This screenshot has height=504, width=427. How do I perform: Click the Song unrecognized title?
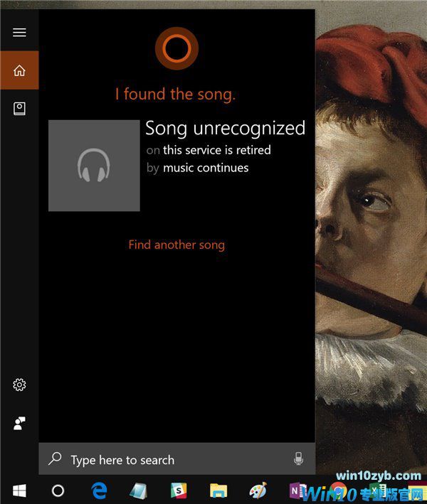click(226, 128)
